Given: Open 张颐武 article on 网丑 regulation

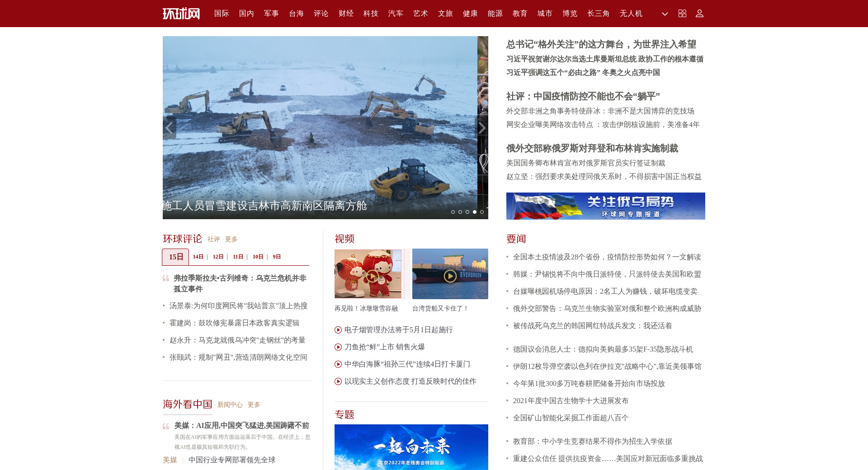Looking at the screenshot, I should pyautogui.click(x=238, y=357).
